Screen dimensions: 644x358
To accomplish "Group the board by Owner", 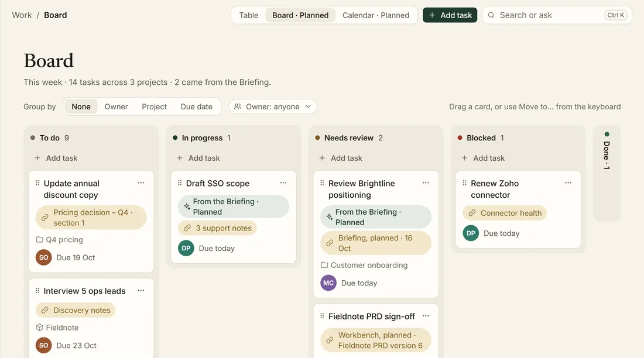I will point(117,106).
